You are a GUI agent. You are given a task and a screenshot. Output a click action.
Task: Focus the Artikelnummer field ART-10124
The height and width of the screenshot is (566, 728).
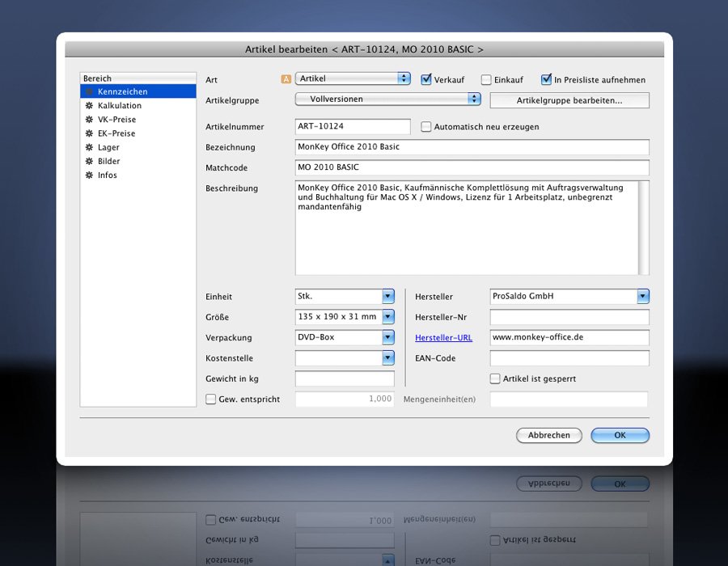353,126
